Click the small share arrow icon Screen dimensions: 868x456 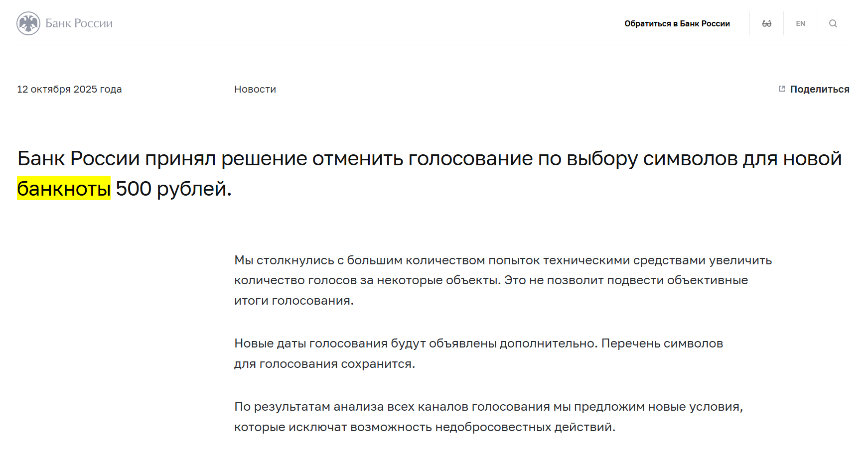[x=781, y=89]
